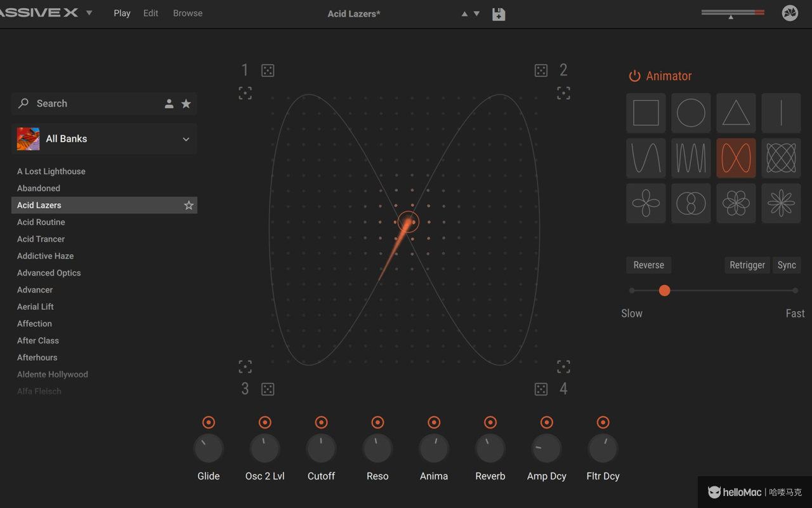
Task: Click the save preset disk icon
Action: (x=499, y=14)
